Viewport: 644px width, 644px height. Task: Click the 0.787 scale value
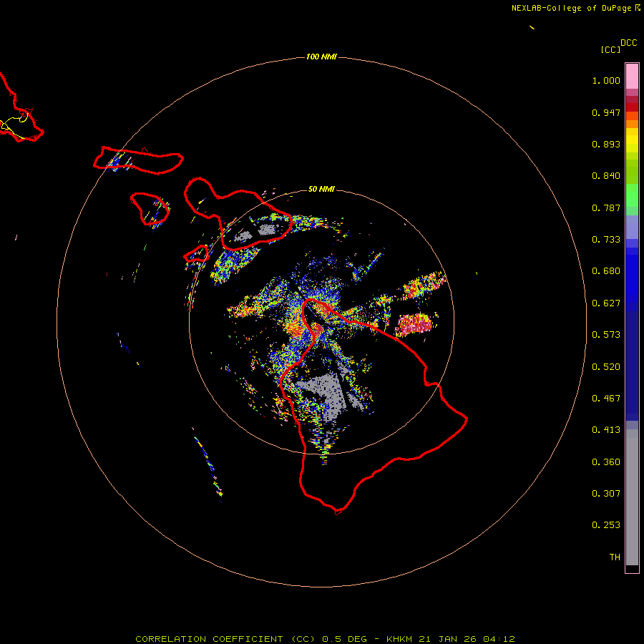606,208
